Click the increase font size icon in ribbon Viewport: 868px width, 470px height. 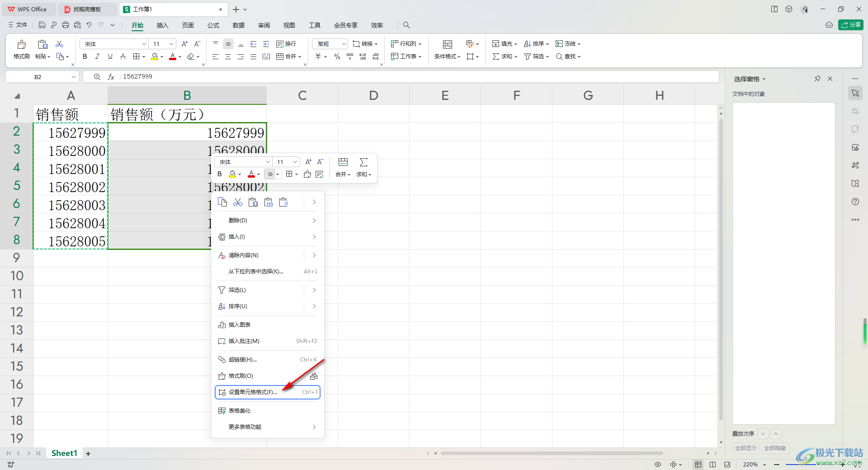coord(184,44)
